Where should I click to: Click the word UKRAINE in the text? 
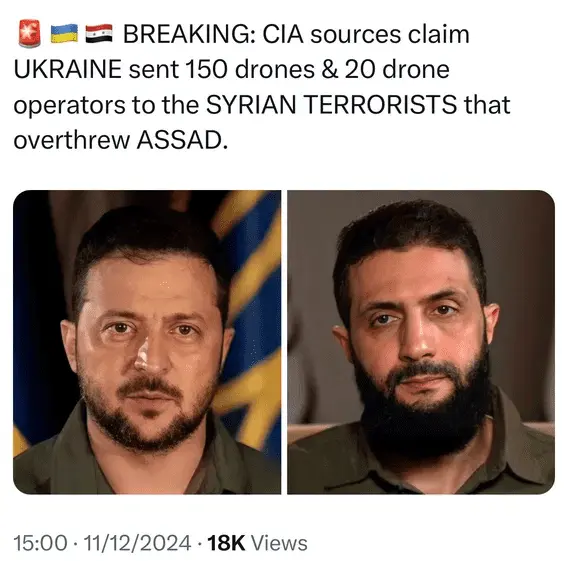68,69
